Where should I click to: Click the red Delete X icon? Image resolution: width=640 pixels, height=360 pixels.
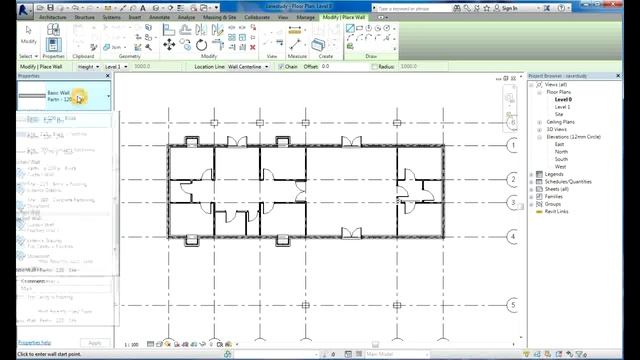[253, 47]
